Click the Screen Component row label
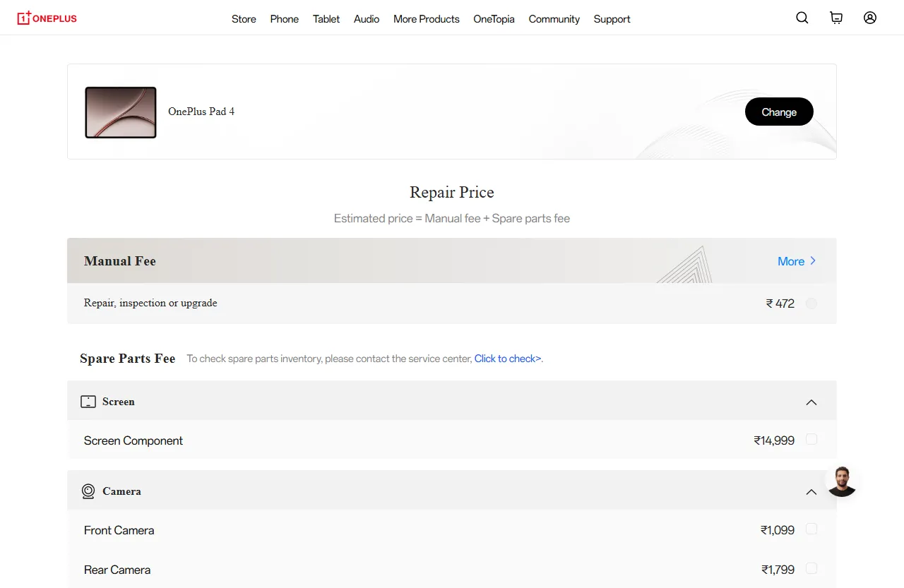The image size is (904, 588). coord(133,440)
